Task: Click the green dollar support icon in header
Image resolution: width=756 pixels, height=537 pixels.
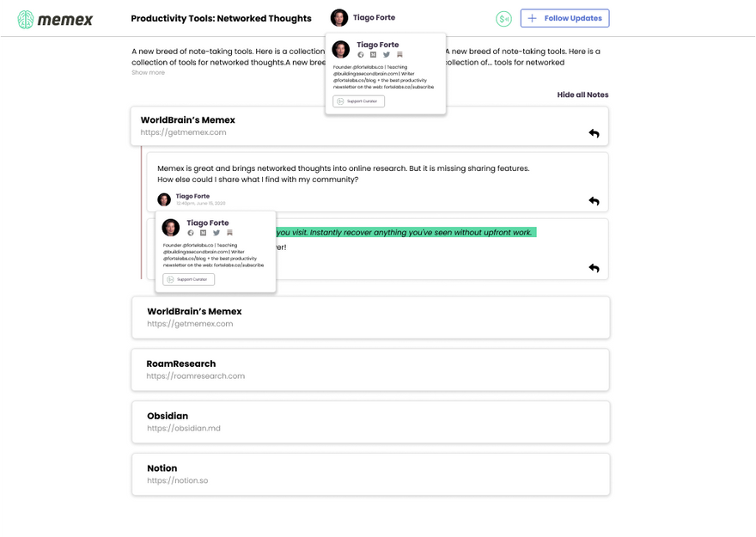Action: pyautogui.click(x=503, y=19)
